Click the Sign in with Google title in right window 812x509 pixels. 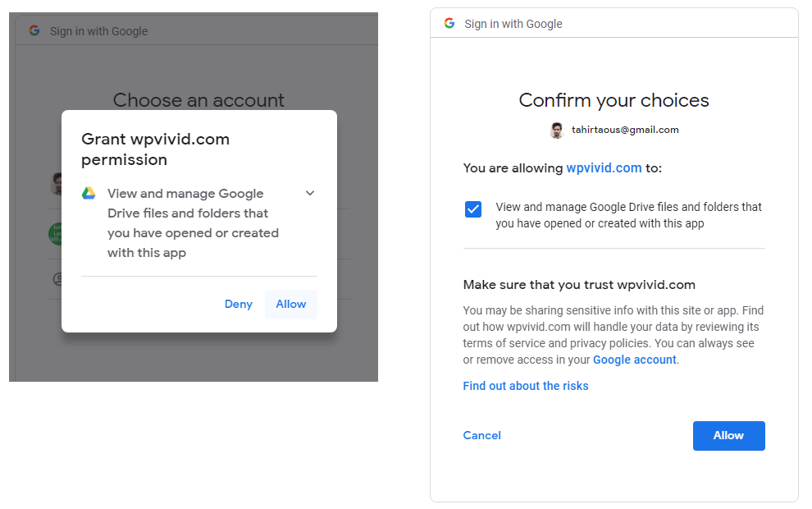pos(513,24)
